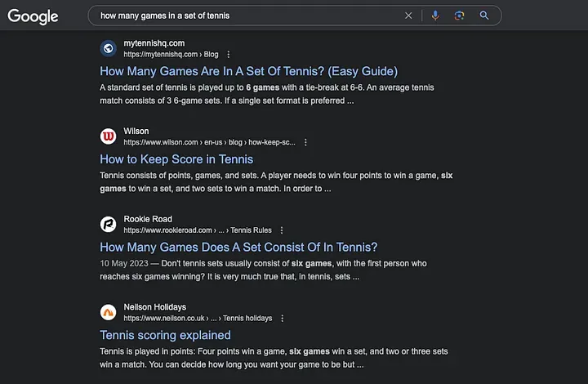Open 'How to Keep Score in Tennis' link
Screen dimensions: 588x384
[176, 159]
